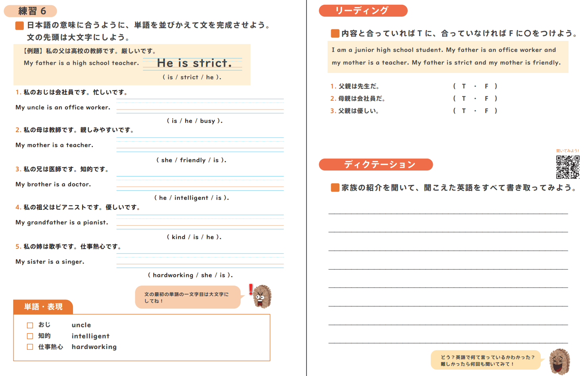Screen dimensions: 588x376
Task: Select F for reading question 2
Action: point(486,98)
